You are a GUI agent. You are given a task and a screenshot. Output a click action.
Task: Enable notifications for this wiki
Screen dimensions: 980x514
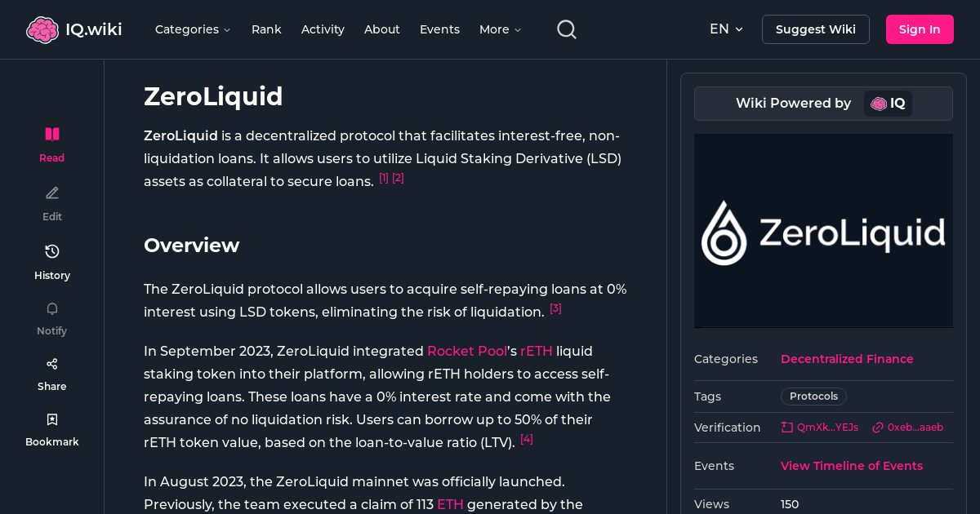(x=51, y=308)
